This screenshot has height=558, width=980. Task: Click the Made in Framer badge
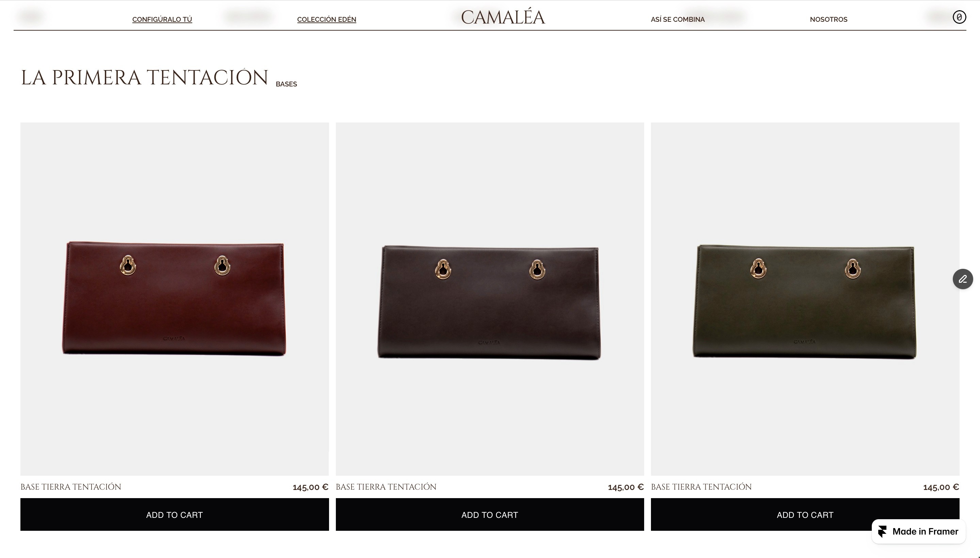tap(918, 531)
